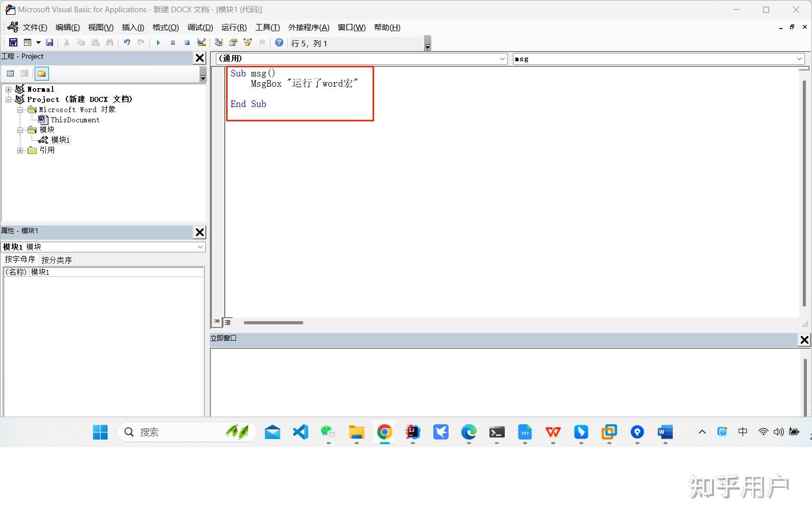The width and height of the screenshot is (812, 515).
Task: Click the Insert UserForm toolbar icon
Action: click(28, 43)
